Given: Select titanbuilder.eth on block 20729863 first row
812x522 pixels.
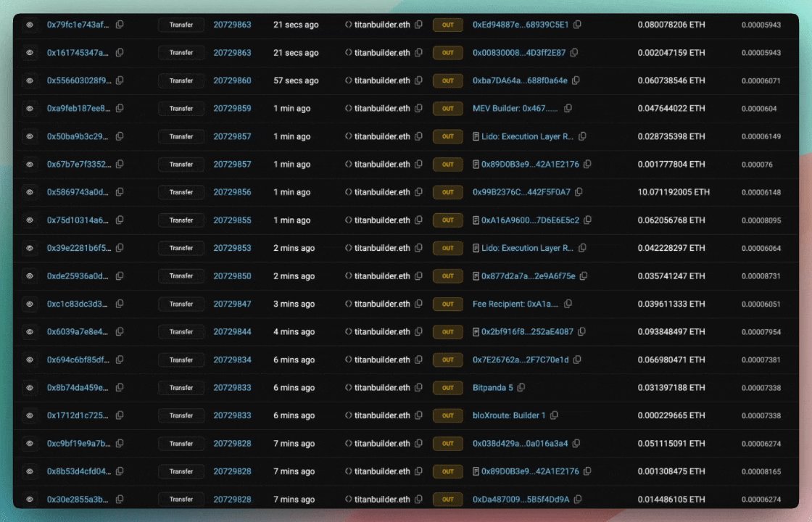Looking at the screenshot, I should 382,25.
